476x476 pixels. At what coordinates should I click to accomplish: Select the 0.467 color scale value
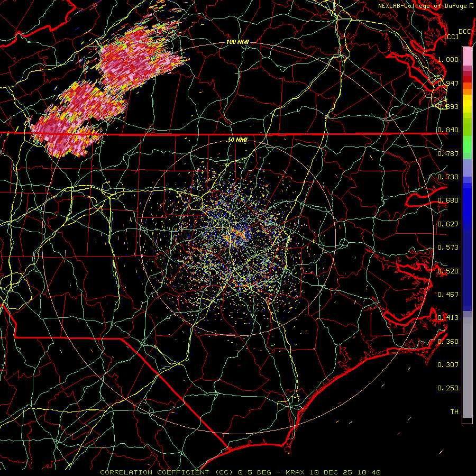coord(448,294)
